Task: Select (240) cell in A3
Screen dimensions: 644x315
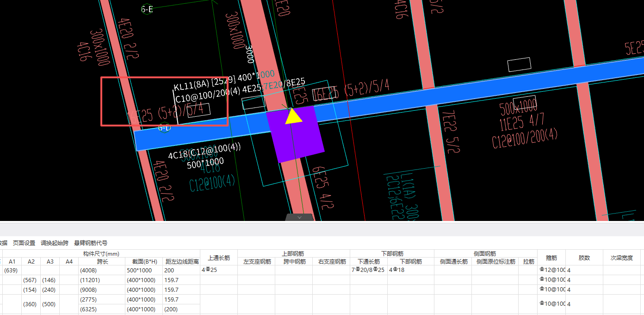Action: [50, 290]
